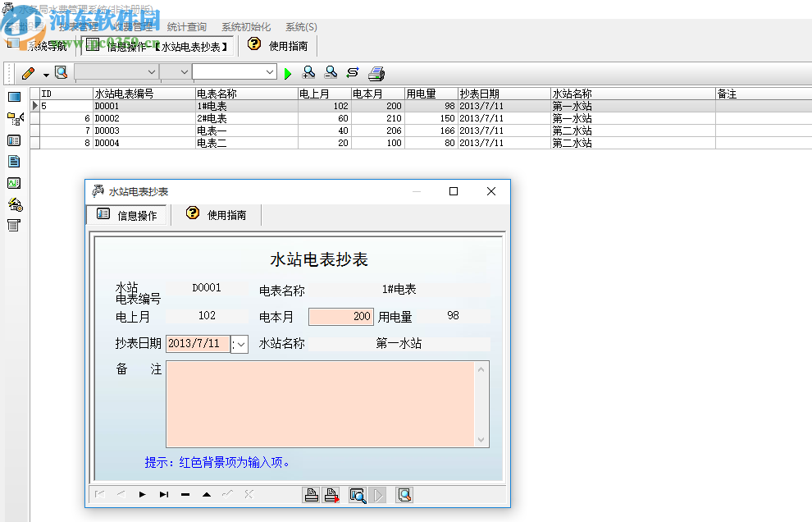Image resolution: width=812 pixels, height=522 pixels.
Task: Go to next record in dialog navigator
Action: pos(142,494)
